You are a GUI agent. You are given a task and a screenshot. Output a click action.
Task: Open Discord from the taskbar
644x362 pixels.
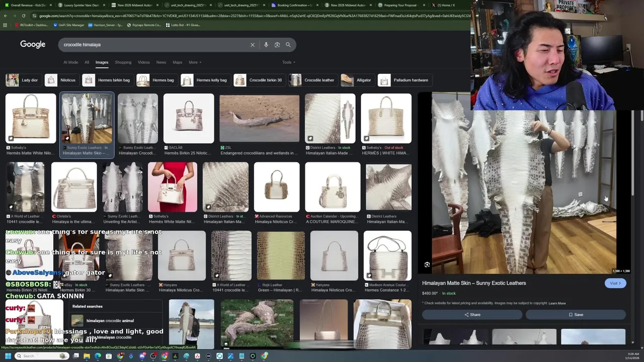point(142,356)
